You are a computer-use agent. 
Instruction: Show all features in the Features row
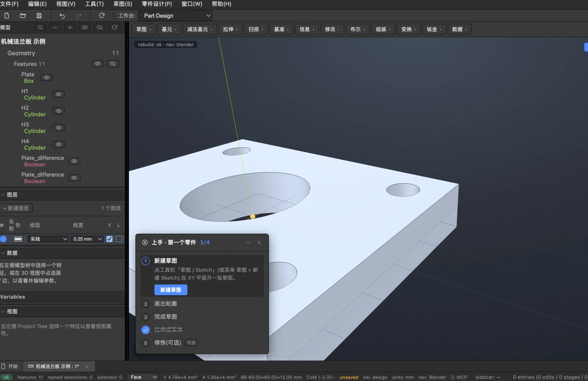tap(98, 64)
